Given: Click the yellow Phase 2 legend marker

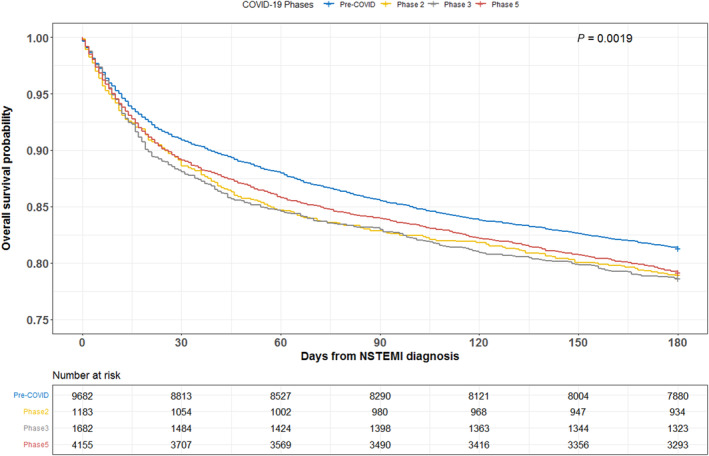Looking at the screenshot, I should pos(388,4).
